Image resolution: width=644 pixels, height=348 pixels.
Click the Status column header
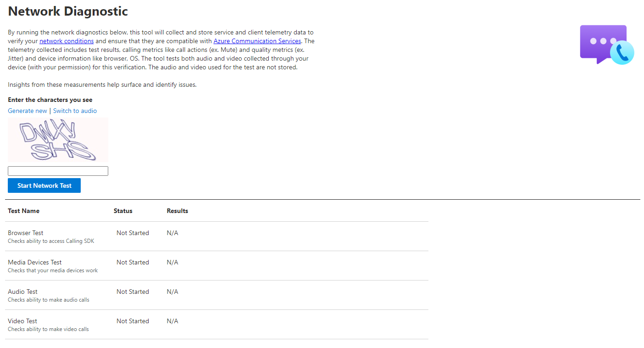123,211
